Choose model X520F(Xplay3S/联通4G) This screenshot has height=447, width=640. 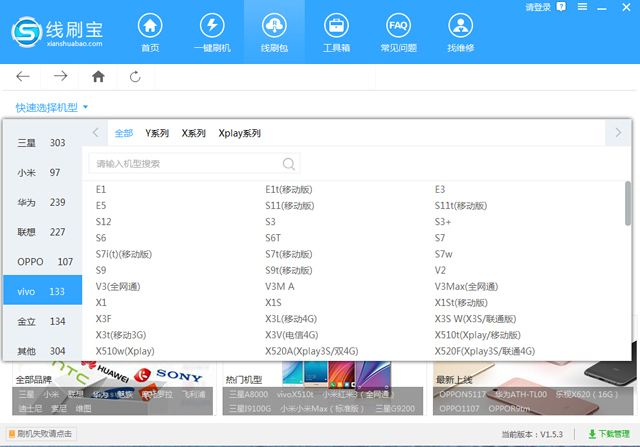(x=485, y=351)
